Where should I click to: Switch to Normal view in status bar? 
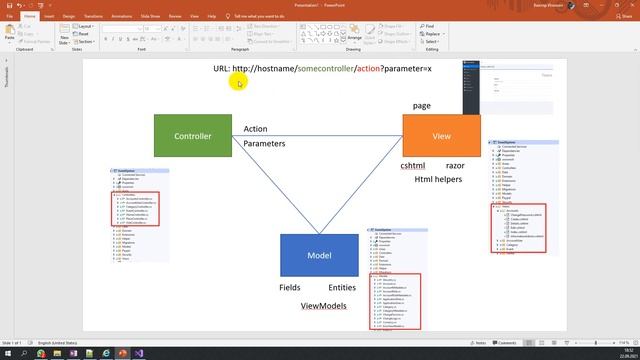pos(529,343)
